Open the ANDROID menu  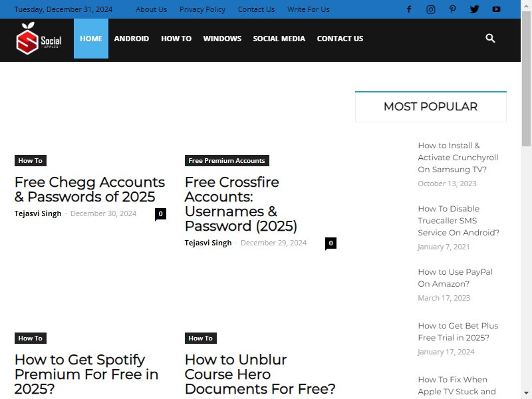[x=131, y=39]
